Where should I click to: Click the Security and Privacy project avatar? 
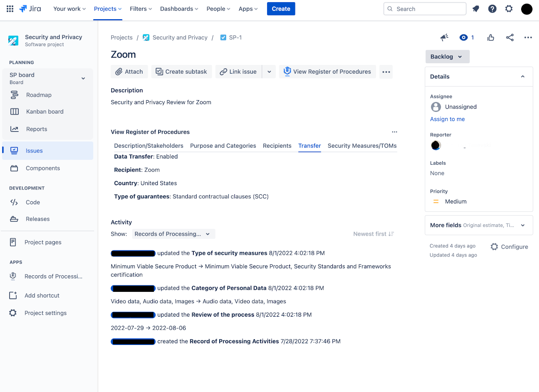click(14, 41)
